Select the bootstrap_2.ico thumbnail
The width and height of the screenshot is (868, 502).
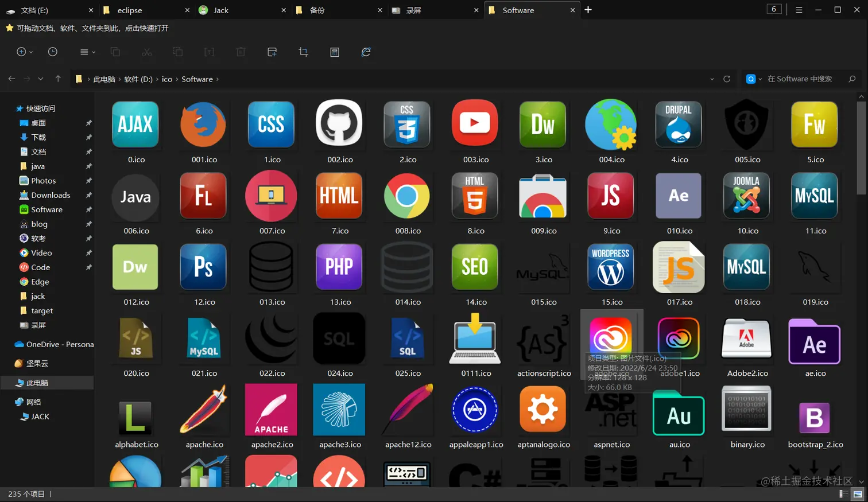pos(814,417)
